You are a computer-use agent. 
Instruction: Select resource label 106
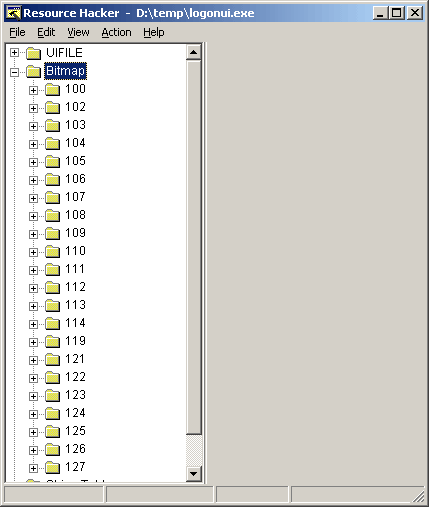click(75, 179)
